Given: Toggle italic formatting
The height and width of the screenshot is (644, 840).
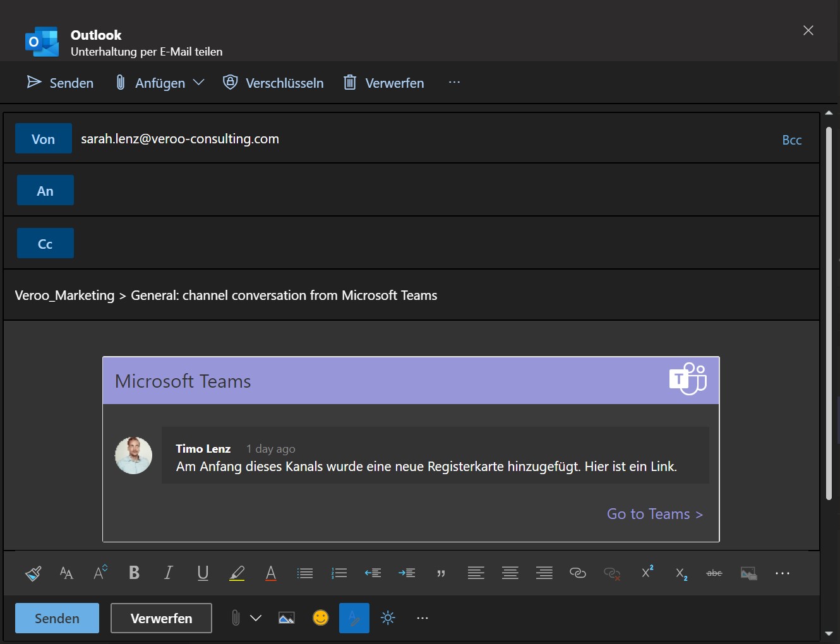Looking at the screenshot, I should [x=168, y=573].
